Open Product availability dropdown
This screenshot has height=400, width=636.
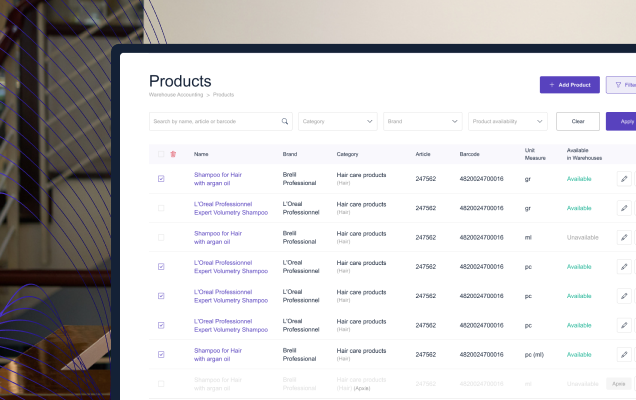click(x=508, y=121)
